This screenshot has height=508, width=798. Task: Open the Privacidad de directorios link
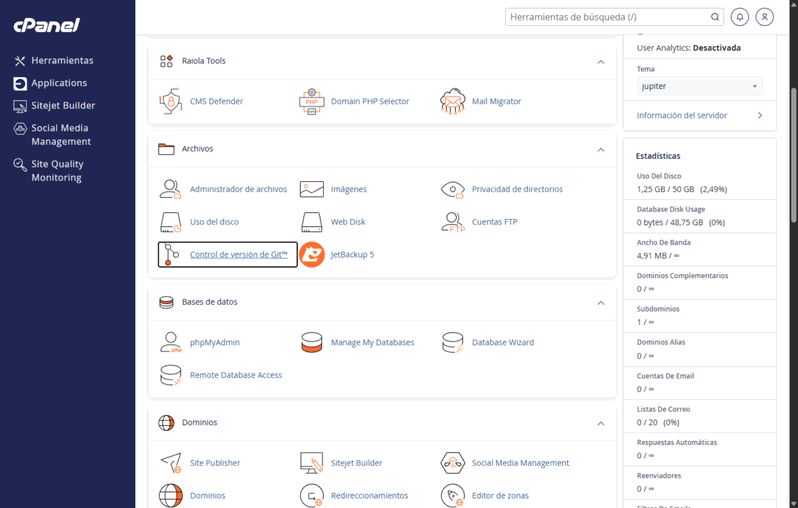point(517,189)
